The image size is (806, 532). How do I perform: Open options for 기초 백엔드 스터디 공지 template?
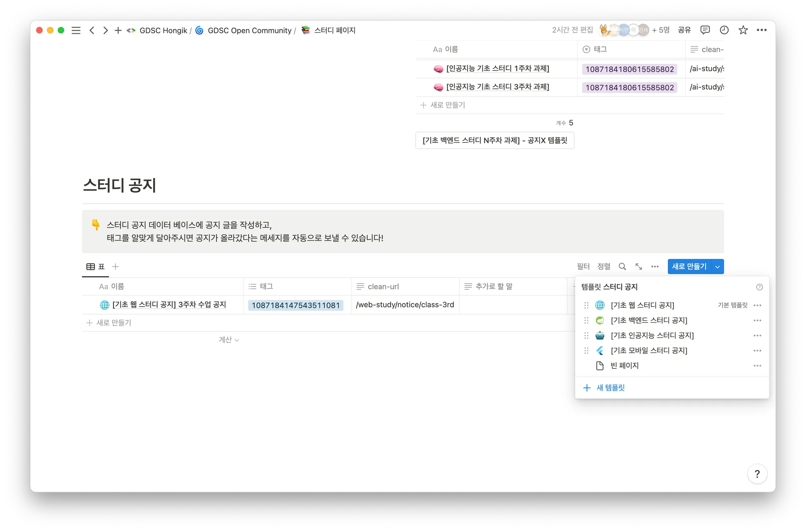pos(757,320)
